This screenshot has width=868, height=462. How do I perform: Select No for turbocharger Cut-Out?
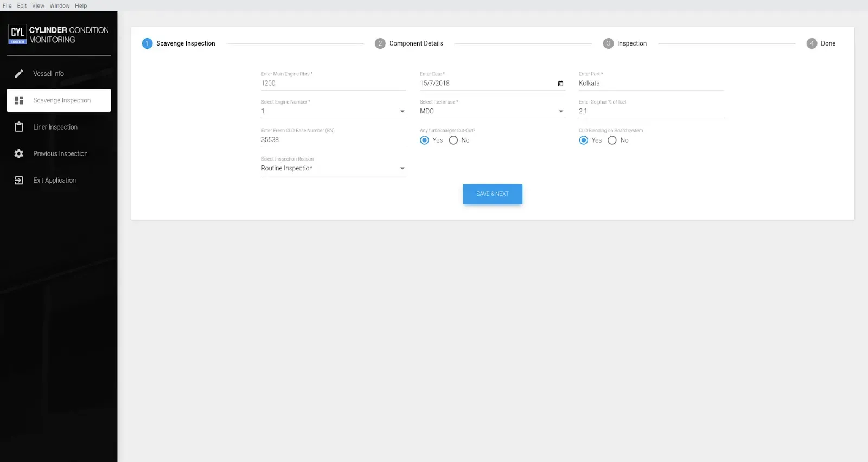454,140
